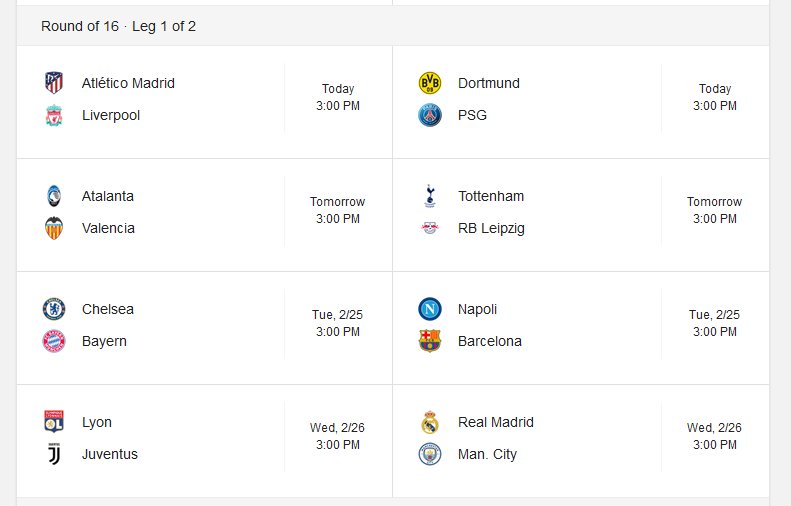Image resolution: width=791 pixels, height=506 pixels.
Task: Open Real Madrid match Wed 2/26 time
Action: coord(714,436)
